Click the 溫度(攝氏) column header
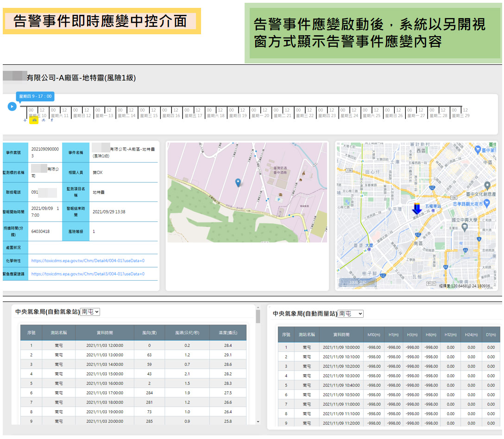 228,332
